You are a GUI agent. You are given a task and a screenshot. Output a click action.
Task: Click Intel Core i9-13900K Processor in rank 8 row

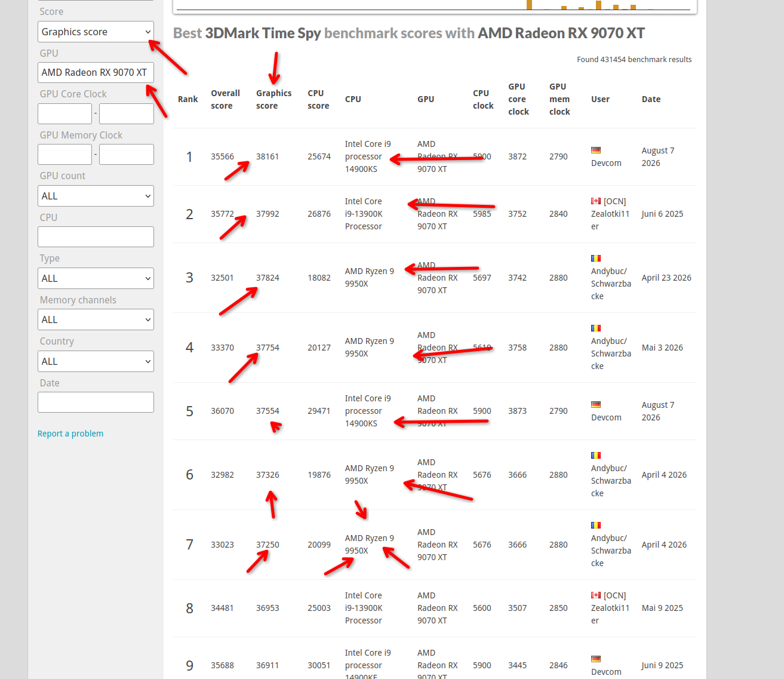364,608
